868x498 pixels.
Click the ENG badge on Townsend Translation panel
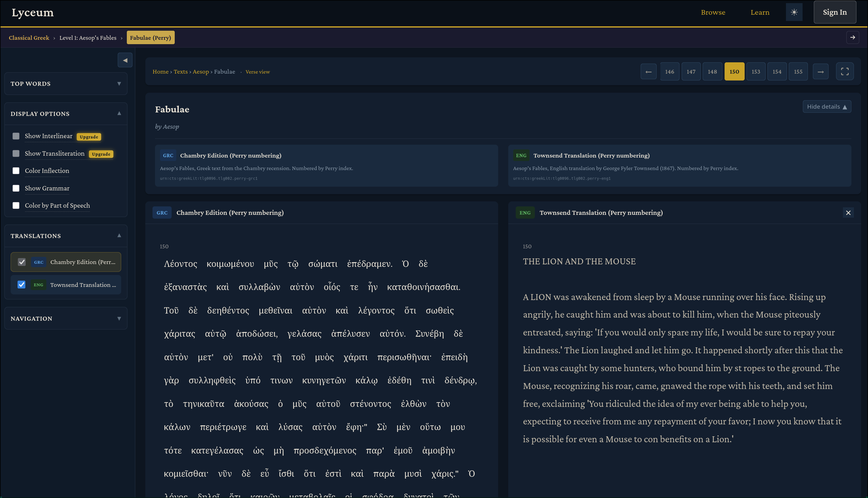525,212
